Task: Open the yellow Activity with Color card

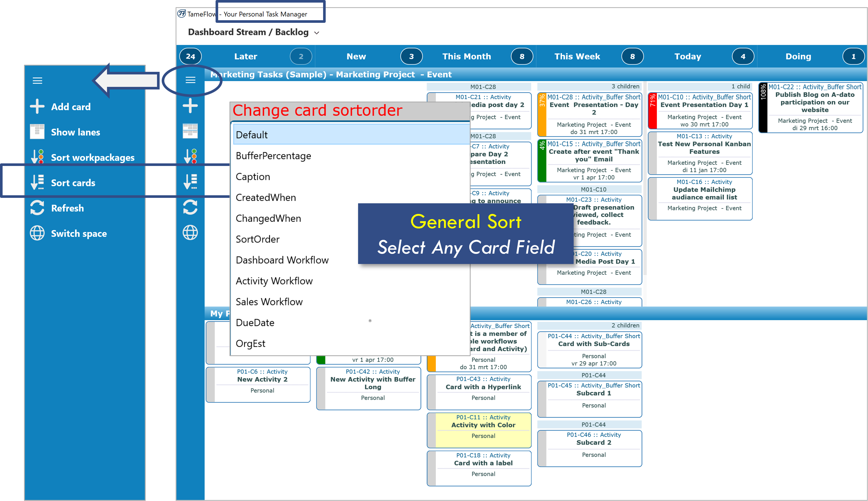Action: coord(479,430)
